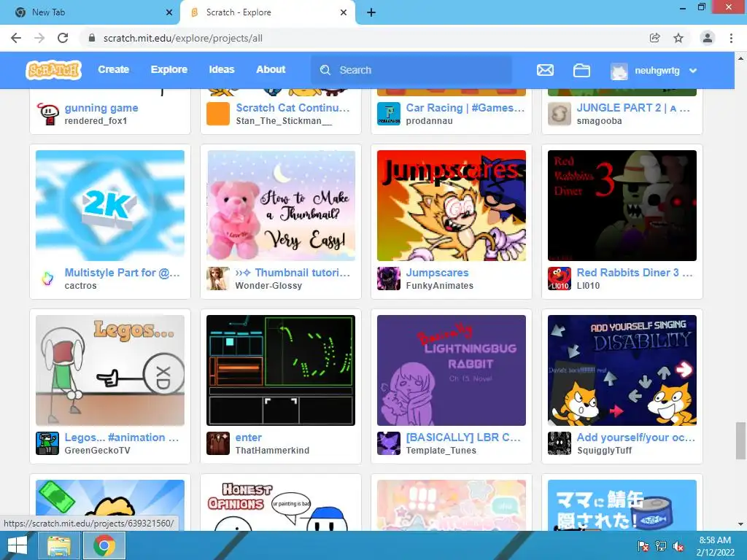747x560 pixels.
Task: Click the Template_Tunes avatar icon
Action: coord(389,443)
